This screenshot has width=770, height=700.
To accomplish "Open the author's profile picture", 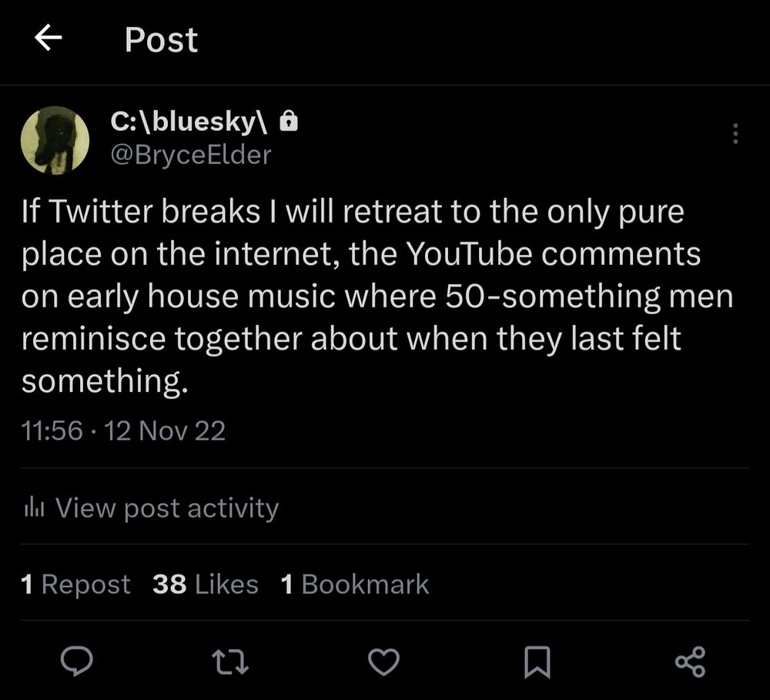I will [x=55, y=140].
